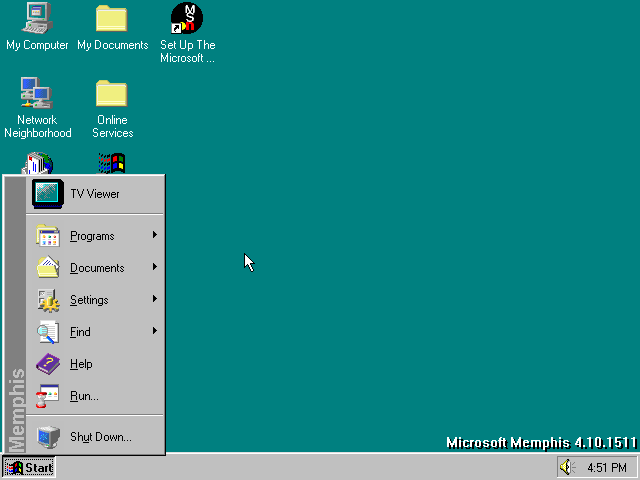Click the Windows flag desktop icon above Start menu
640x480 pixels.
112,163
